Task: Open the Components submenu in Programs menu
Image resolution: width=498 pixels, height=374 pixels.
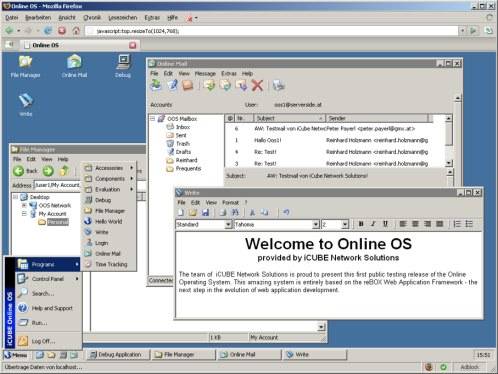Action: (x=109, y=179)
